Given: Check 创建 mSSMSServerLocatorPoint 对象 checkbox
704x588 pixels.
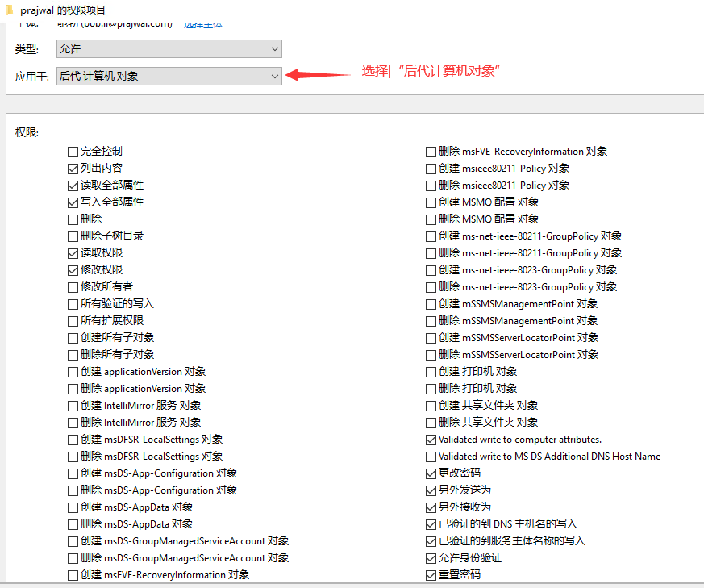Looking at the screenshot, I should [x=431, y=338].
